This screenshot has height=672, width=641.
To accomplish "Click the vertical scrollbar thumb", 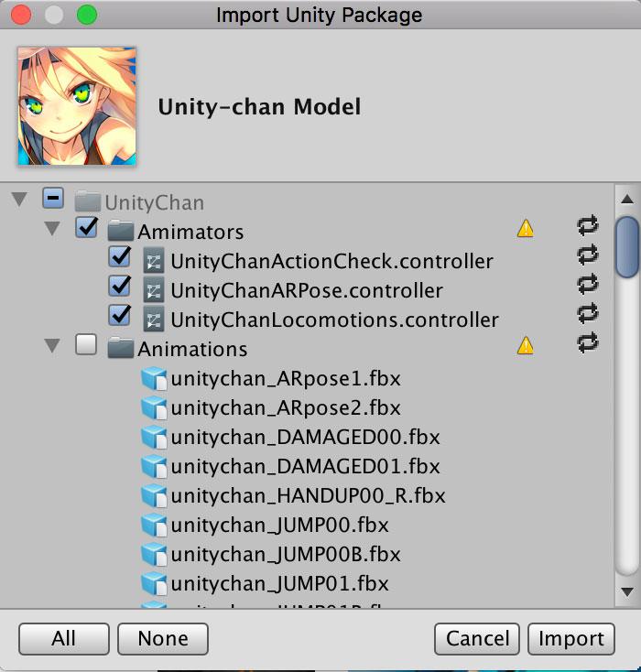I will coord(627,247).
